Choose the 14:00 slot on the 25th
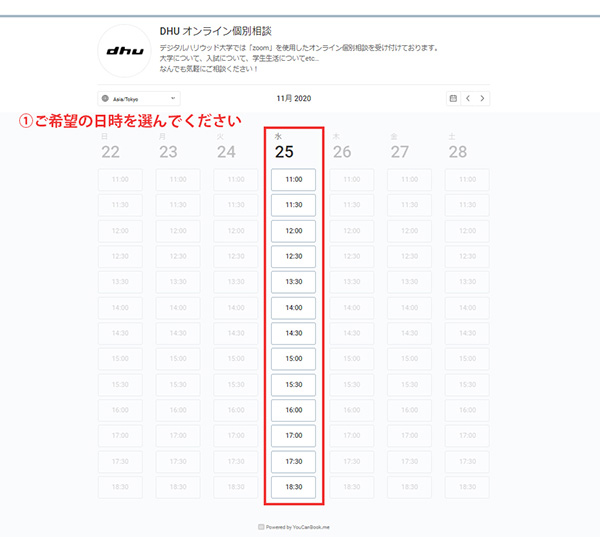 pos(293,308)
